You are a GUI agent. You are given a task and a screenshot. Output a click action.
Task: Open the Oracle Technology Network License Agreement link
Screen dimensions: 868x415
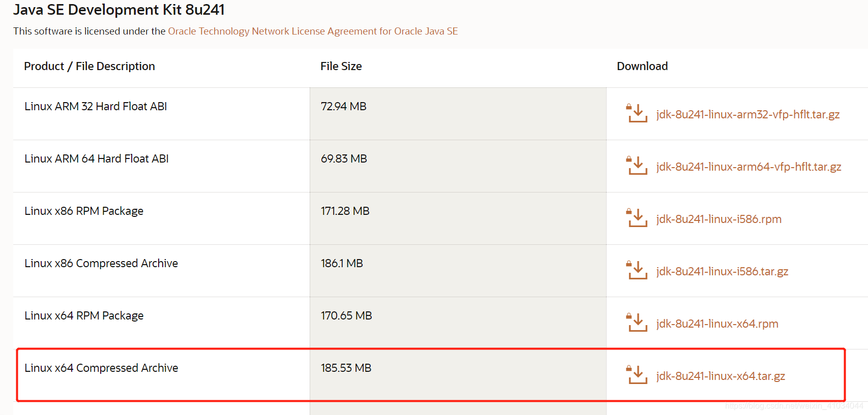click(x=313, y=31)
